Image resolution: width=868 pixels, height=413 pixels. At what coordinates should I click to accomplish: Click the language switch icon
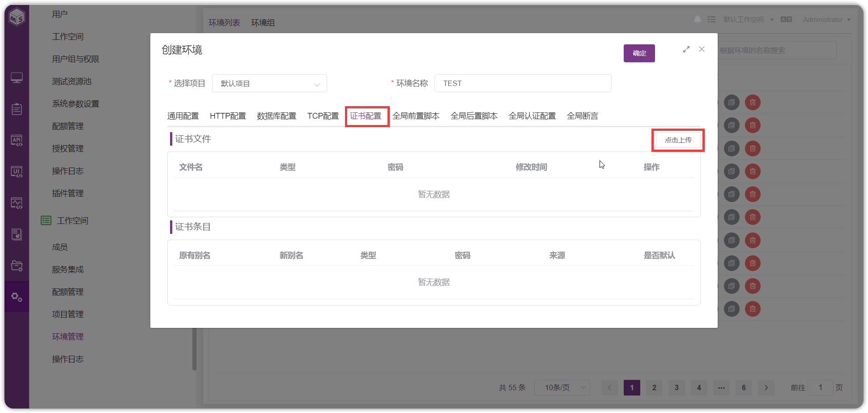[x=786, y=19]
